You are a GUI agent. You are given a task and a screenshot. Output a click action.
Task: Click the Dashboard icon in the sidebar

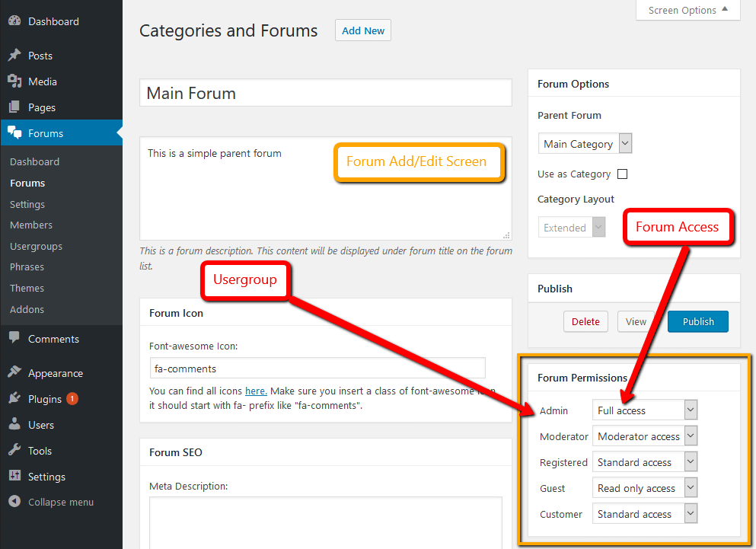click(x=15, y=21)
